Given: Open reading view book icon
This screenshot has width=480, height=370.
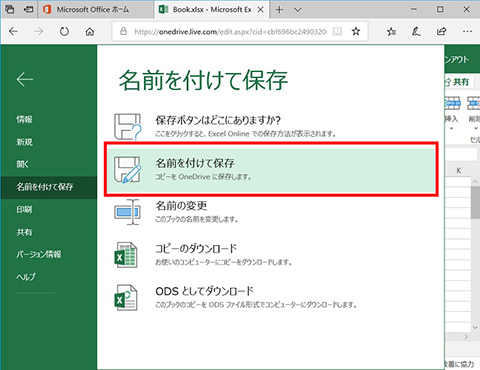Looking at the screenshot, I should pos(337,31).
